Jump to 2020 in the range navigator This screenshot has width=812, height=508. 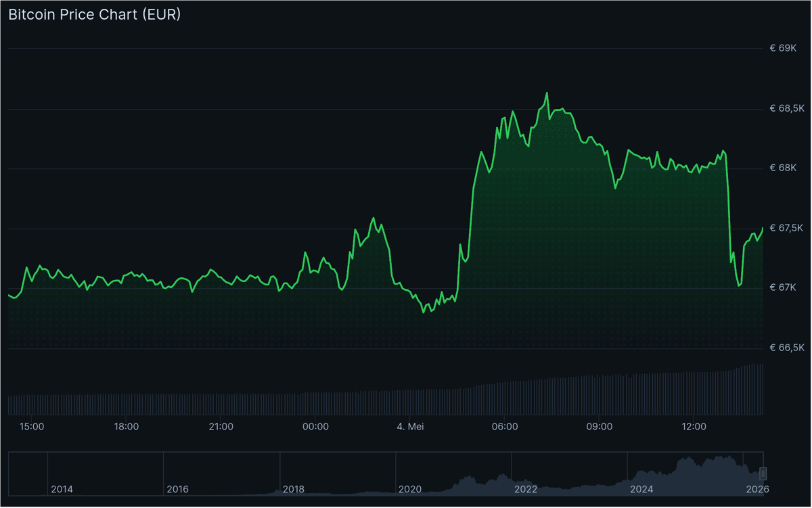tap(410, 490)
